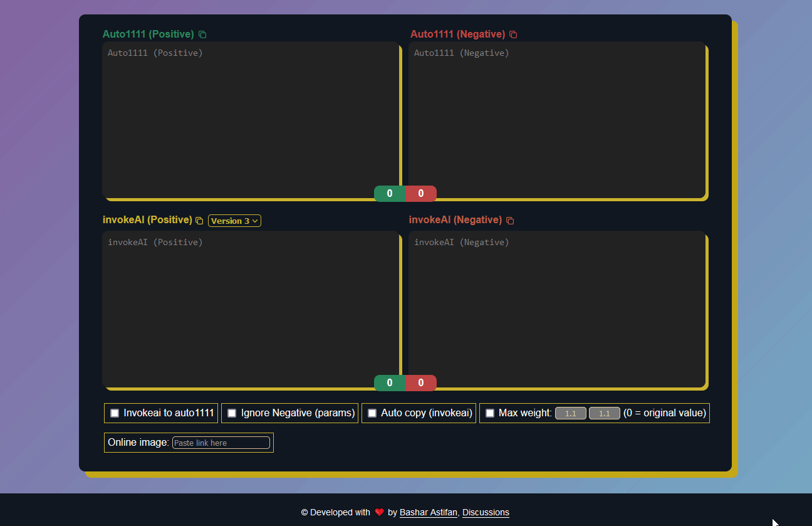Viewport: 812px width, 526px height.
Task: Click the red invokeAI negative token counter
Action: (421, 383)
